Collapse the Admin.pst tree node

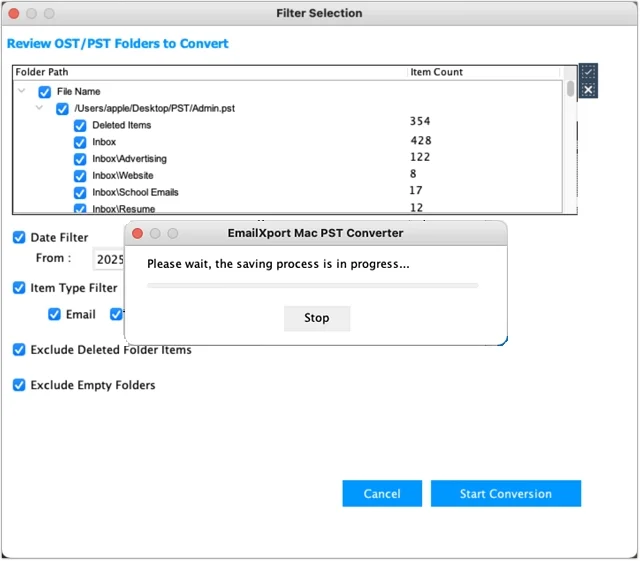(x=39, y=108)
